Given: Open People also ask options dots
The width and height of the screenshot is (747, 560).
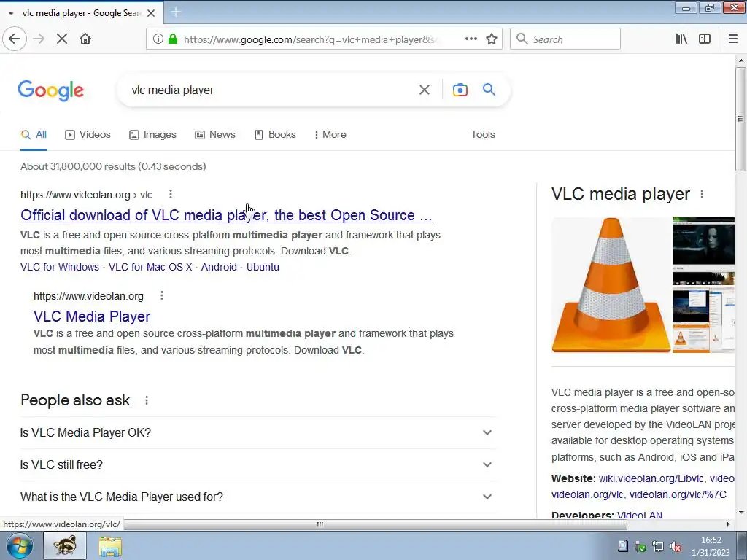Looking at the screenshot, I should click(147, 400).
